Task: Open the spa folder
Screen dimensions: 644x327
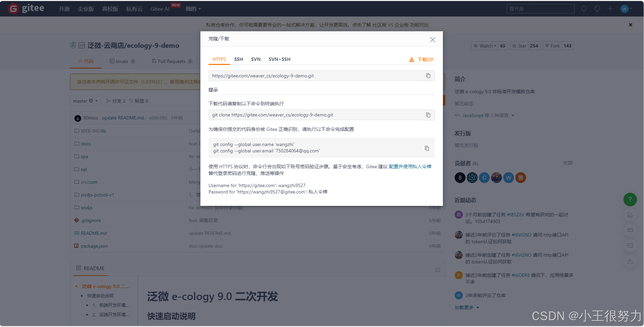Action: coord(84,156)
